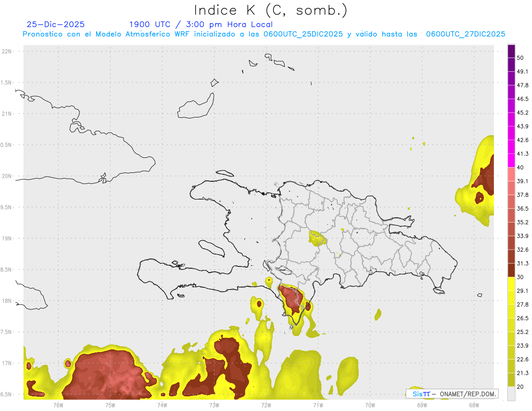Viewport: 532px width, 411px height.
Task: Click the olive legend band between 20 and 21.3
Action: coord(512,380)
